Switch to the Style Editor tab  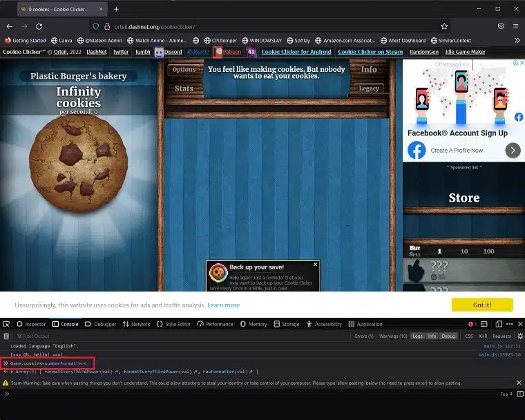tap(173, 324)
